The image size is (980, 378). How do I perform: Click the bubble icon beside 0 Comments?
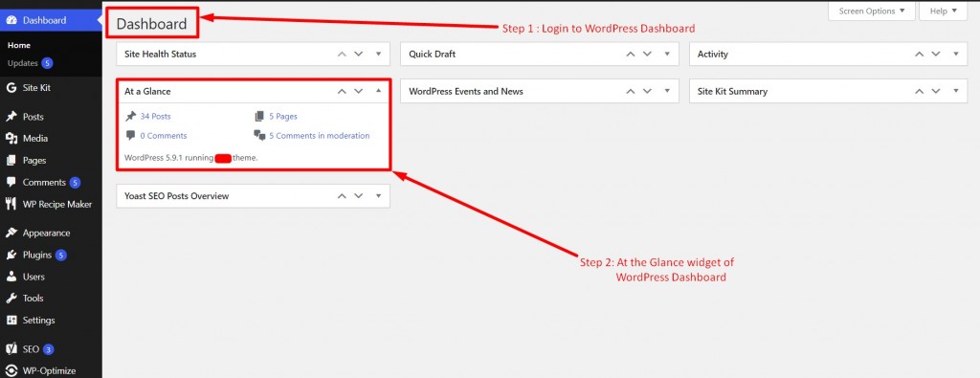coord(130,136)
